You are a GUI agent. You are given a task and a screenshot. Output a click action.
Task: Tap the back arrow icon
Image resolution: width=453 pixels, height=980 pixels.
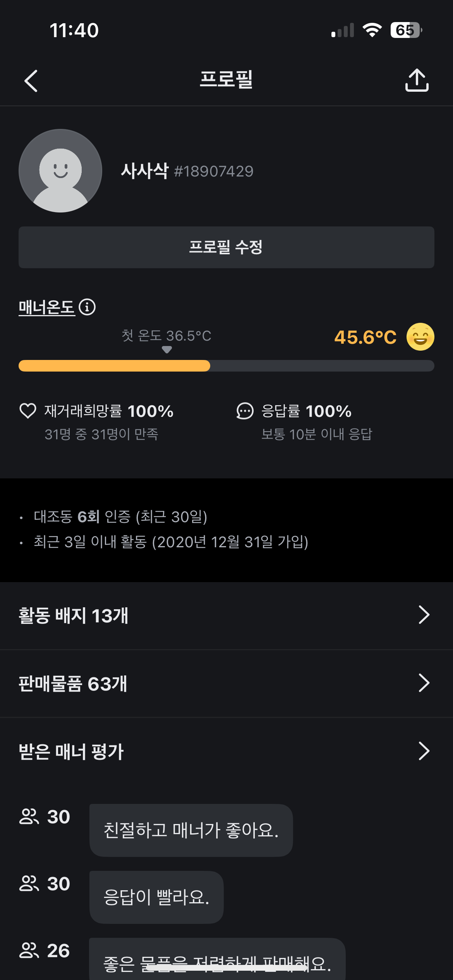31,81
